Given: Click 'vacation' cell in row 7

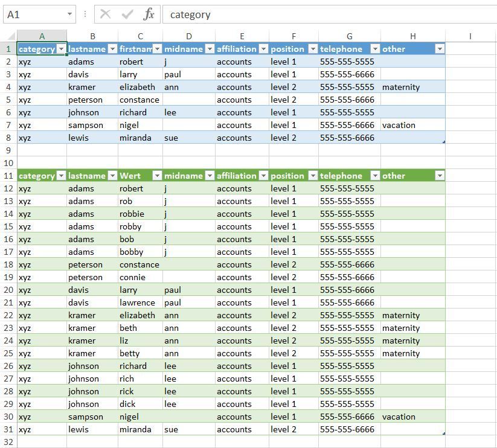Looking at the screenshot, I should [413, 125].
